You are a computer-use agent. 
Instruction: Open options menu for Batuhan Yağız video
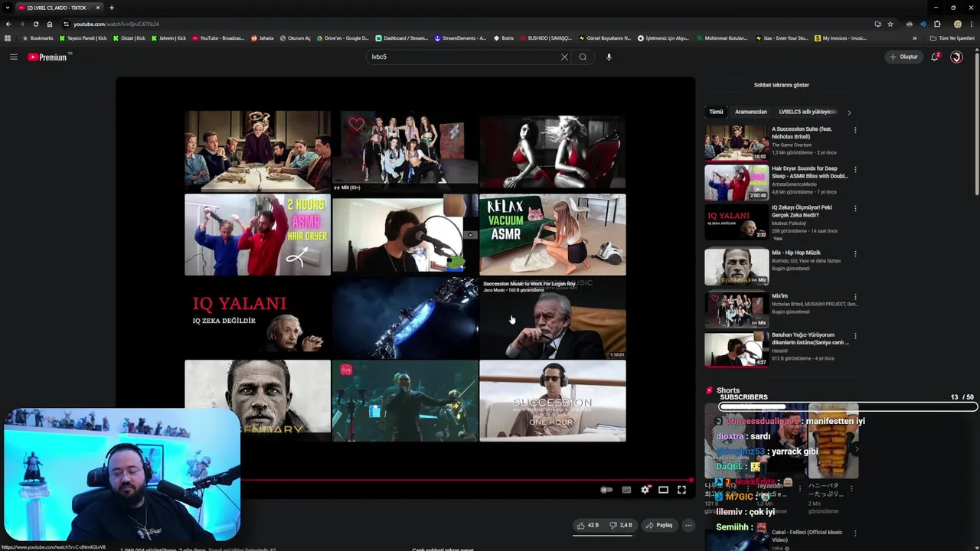[x=855, y=336]
